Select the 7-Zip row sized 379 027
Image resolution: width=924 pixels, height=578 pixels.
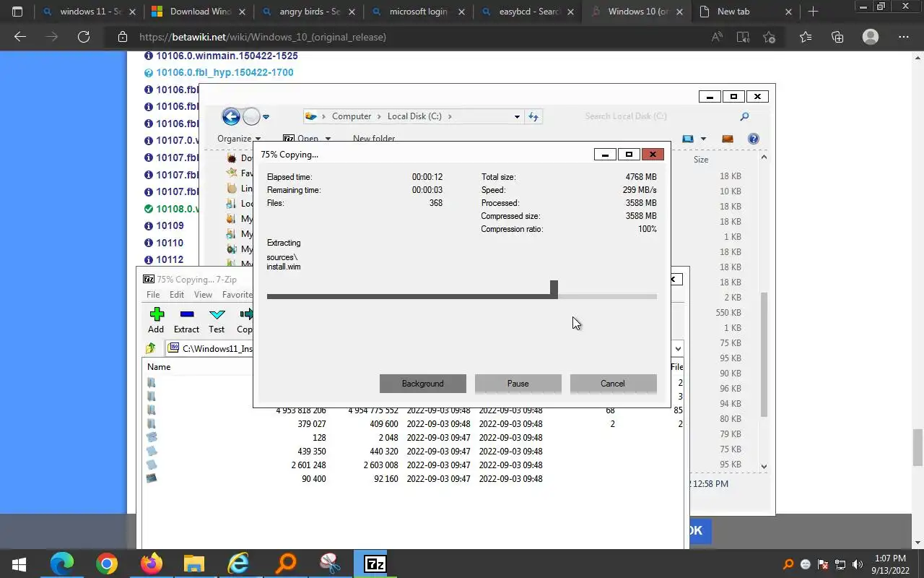(413, 424)
